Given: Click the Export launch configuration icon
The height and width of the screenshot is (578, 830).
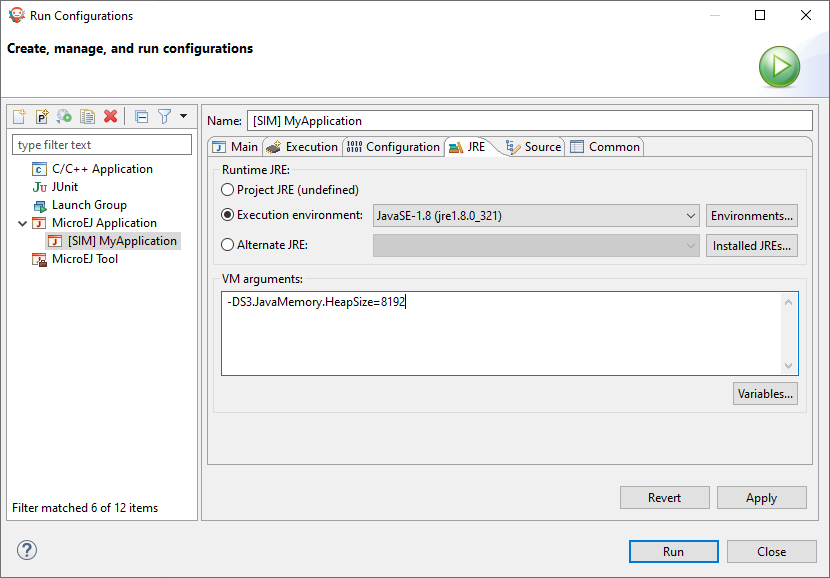Looking at the screenshot, I should (64, 117).
